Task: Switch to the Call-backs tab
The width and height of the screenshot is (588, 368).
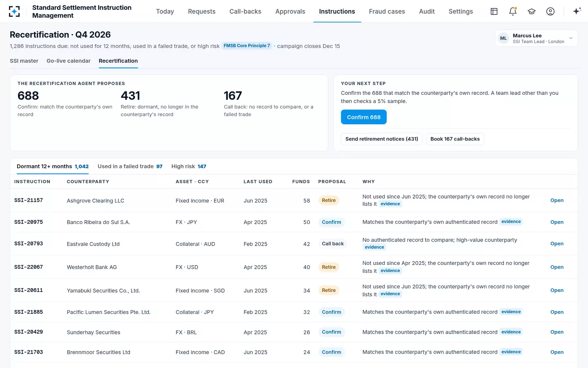Action: (245, 11)
